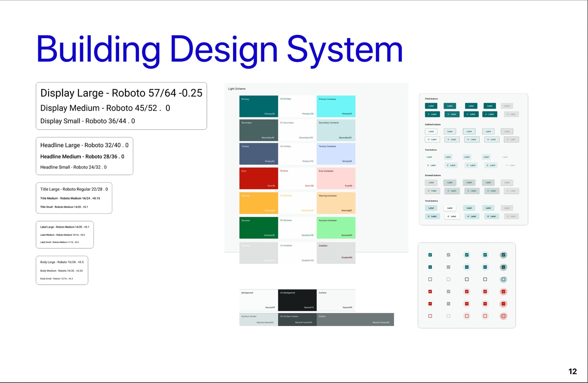
Task: Click the blue-gray Tertiary40 swatch
Action: tap(259, 154)
